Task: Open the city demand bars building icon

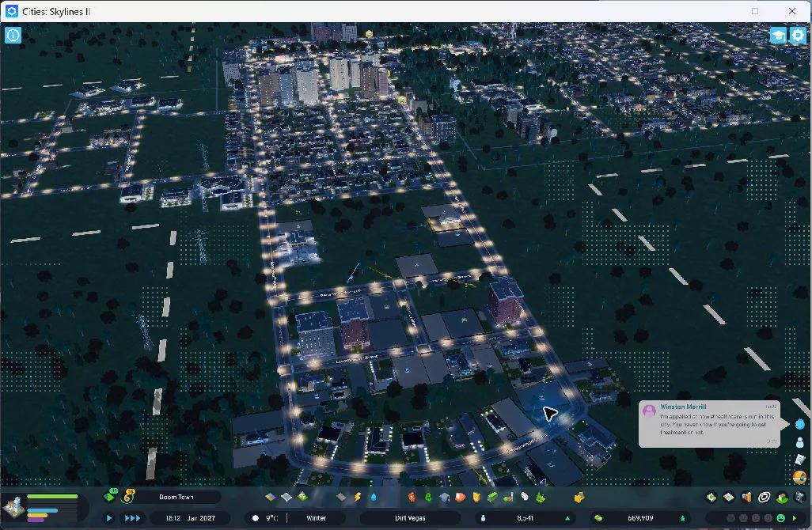Action: click(13, 507)
